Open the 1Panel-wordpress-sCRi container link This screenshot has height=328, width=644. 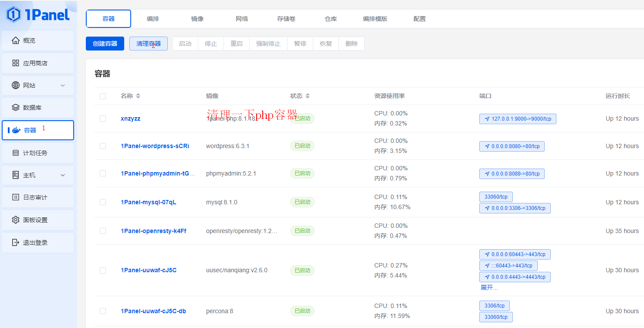tap(155, 146)
